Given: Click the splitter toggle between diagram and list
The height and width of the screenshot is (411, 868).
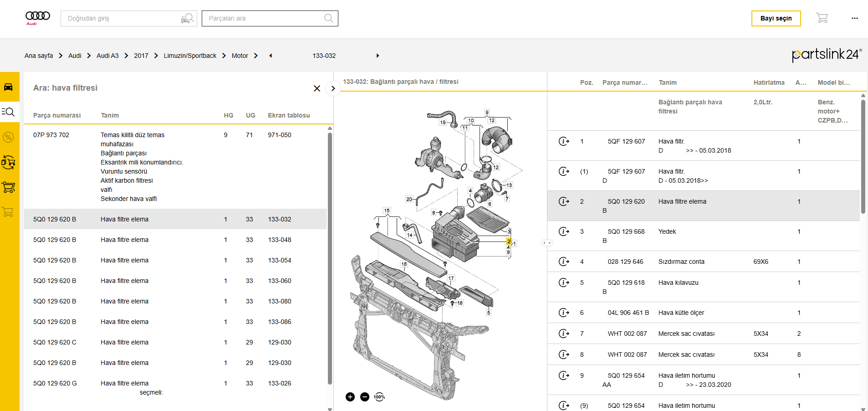Looking at the screenshot, I should tap(547, 243).
